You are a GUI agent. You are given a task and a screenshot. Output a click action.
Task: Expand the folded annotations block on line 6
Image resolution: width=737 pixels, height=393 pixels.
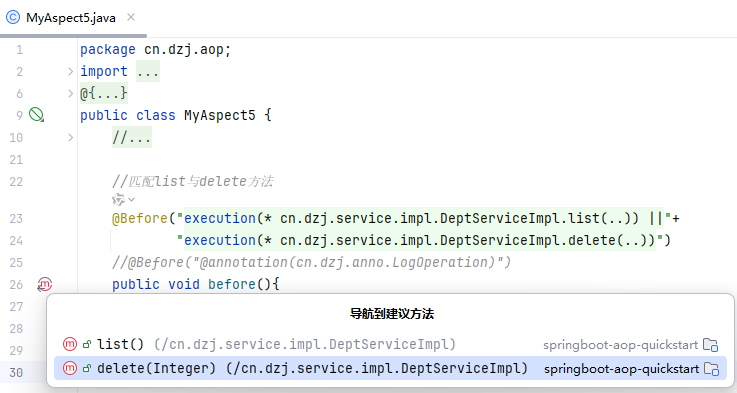tap(70, 94)
